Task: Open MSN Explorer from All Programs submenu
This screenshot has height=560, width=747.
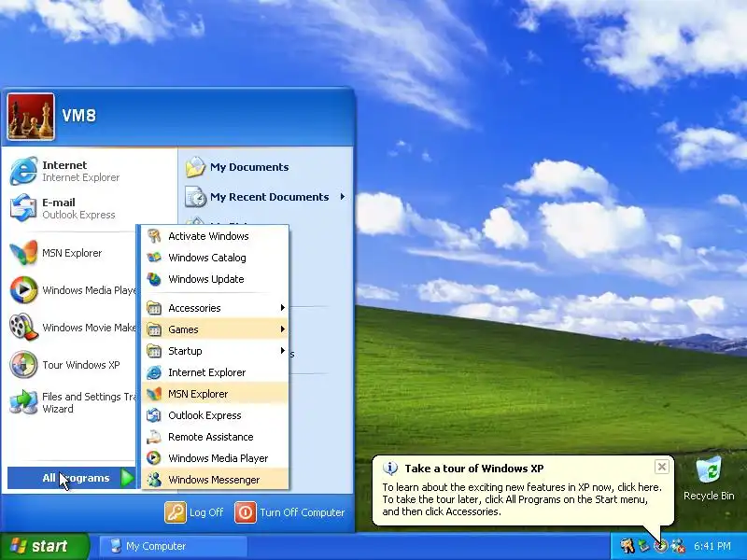Action: pos(216,394)
